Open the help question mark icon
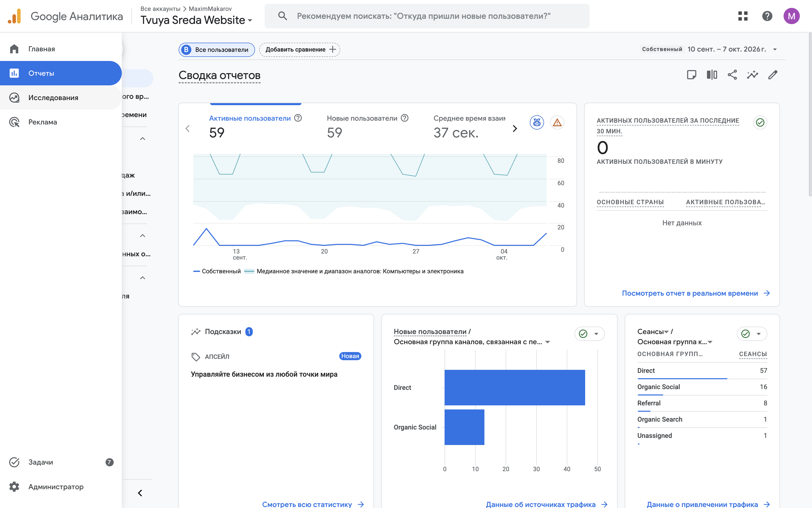812x508 pixels. (x=767, y=16)
